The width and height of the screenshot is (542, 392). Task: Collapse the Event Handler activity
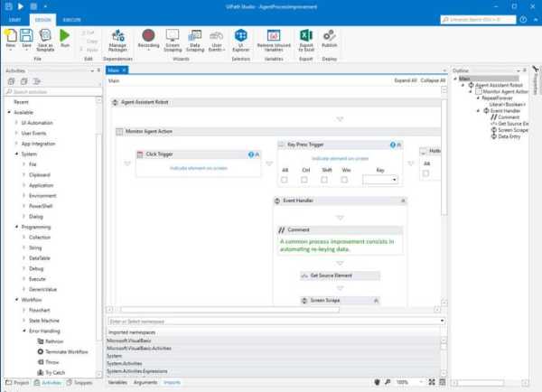point(403,201)
